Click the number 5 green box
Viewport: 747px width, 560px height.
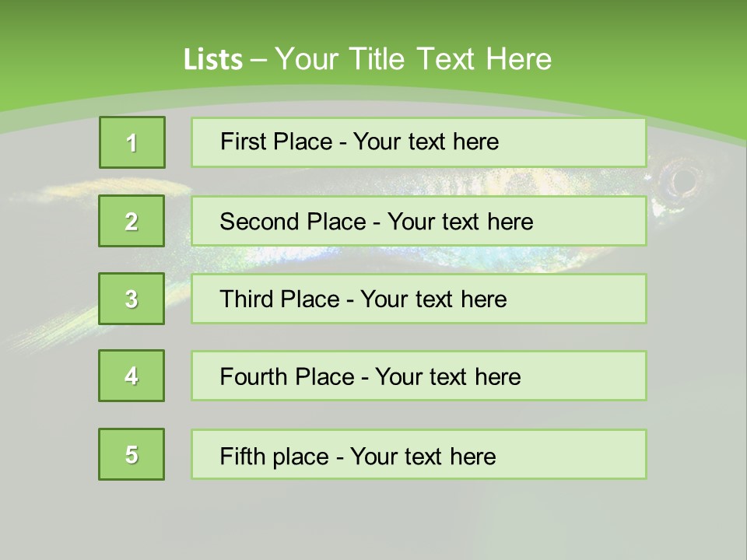132,454
